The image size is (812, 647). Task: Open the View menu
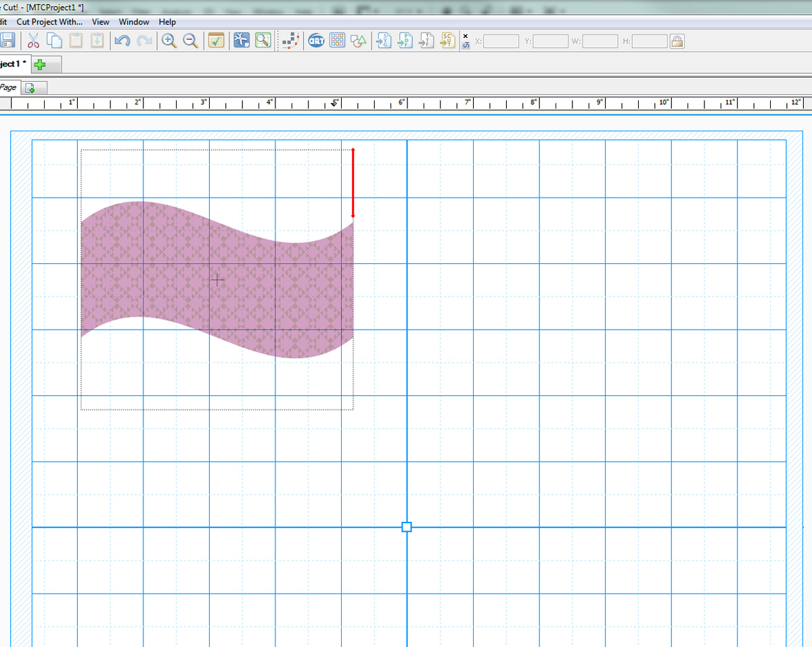pos(101,22)
